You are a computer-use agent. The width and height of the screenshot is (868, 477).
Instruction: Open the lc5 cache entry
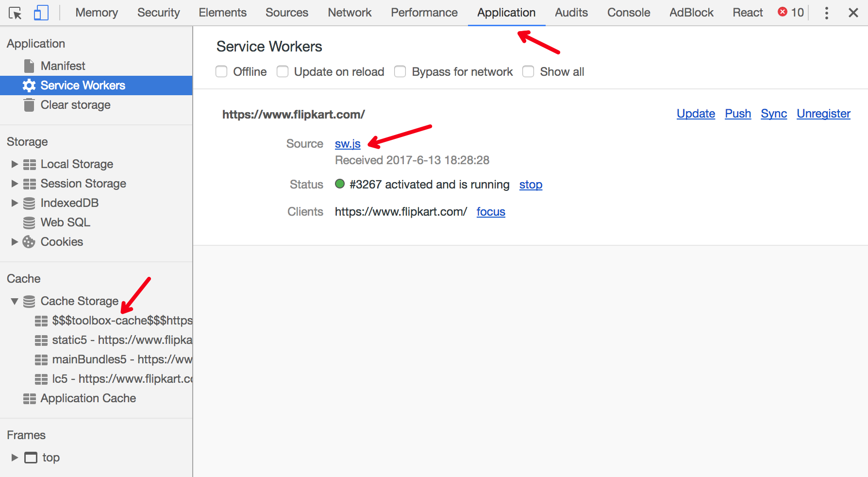tap(96, 379)
